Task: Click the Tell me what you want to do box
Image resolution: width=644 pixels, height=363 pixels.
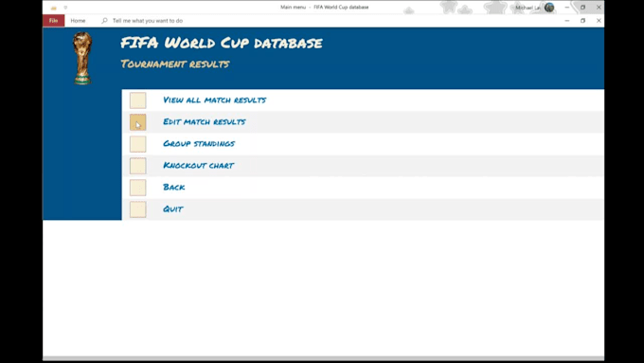Action: [x=148, y=21]
